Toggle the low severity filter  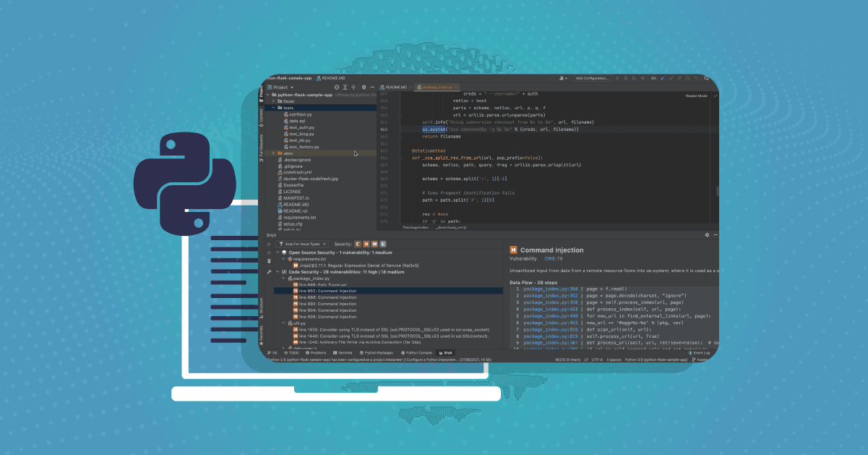point(383,244)
